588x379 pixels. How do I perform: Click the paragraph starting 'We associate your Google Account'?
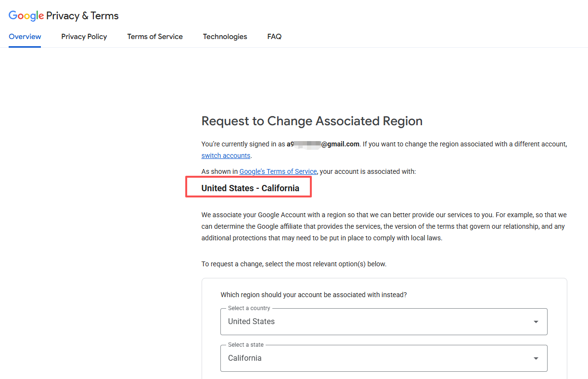pos(384,226)
